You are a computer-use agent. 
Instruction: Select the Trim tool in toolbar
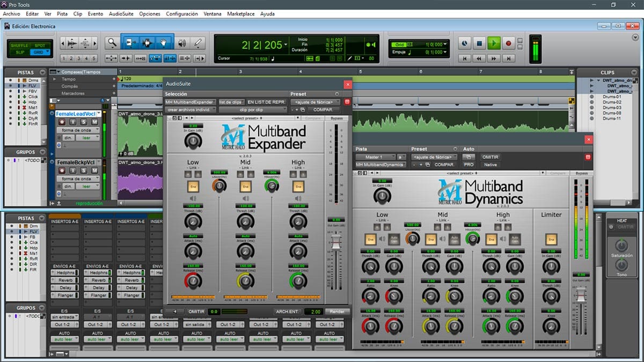(x=130, y=42)
